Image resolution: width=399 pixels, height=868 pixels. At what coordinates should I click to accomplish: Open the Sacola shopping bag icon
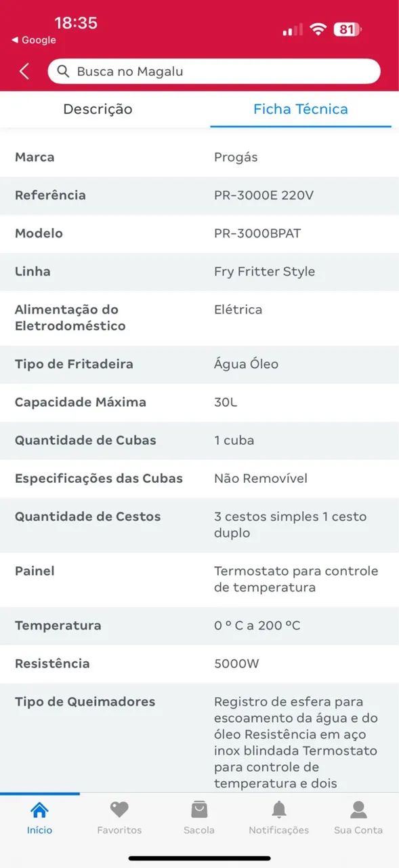tap(198, 811)
